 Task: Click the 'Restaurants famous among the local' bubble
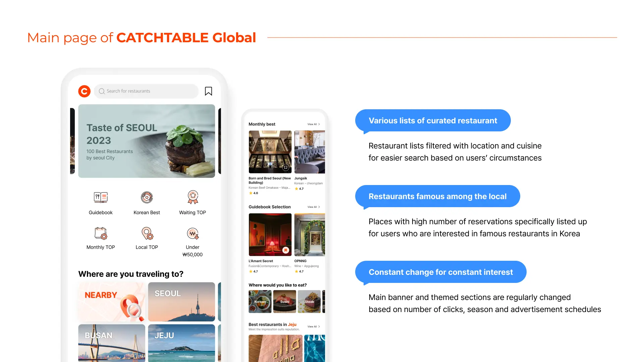click(437, 196)
